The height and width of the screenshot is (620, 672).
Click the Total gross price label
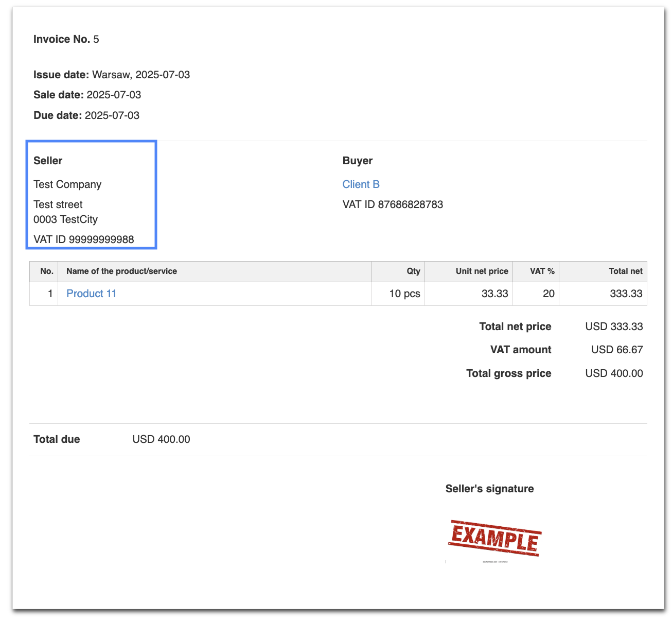coord(509,373)
